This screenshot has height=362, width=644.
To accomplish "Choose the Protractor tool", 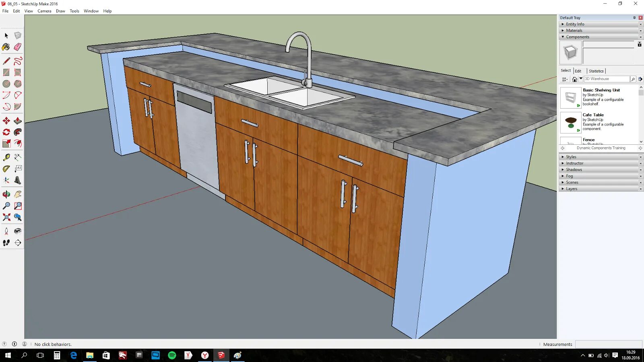I will pos(6,169).
